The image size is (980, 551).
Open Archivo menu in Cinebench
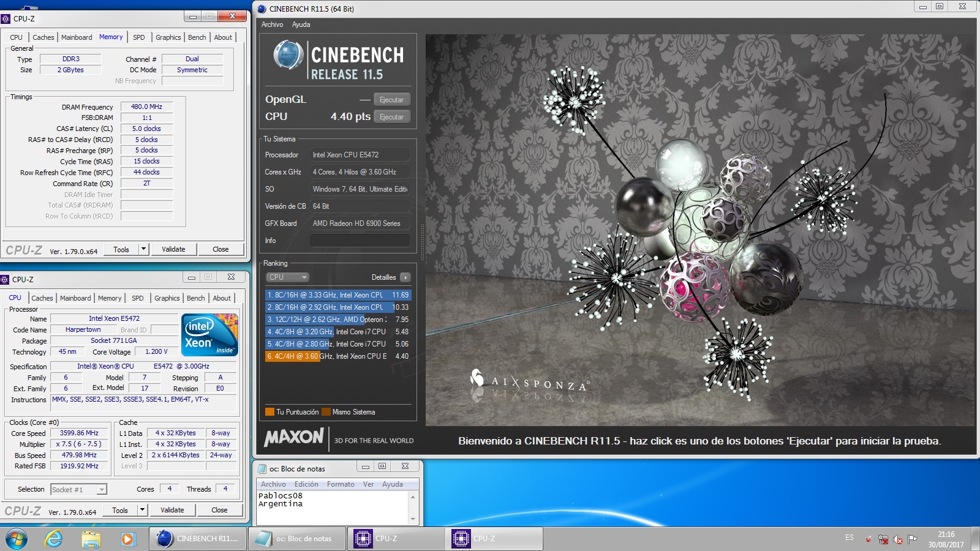tap(272, 24)
